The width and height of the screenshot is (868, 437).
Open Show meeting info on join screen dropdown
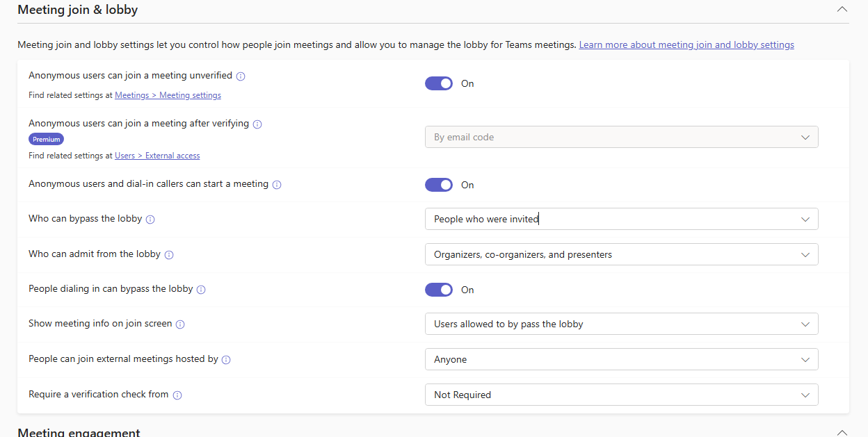pyautogui.click(x=622, y=324)
